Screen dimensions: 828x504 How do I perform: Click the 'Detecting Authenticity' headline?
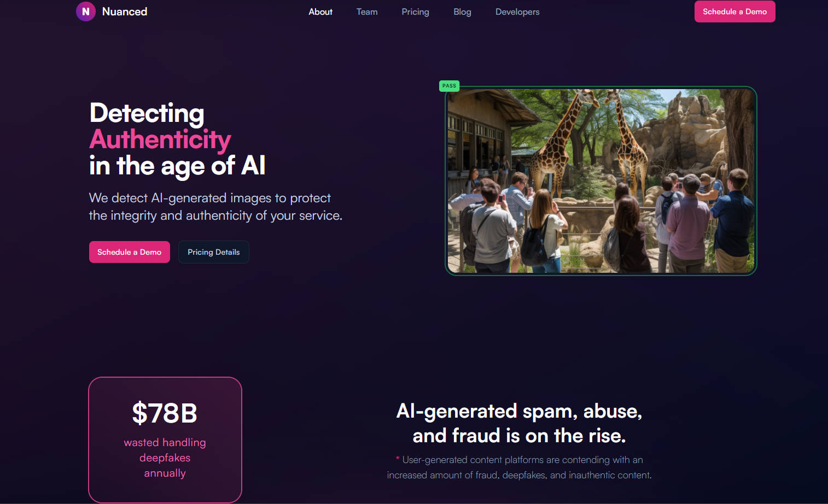click(160, 126)
